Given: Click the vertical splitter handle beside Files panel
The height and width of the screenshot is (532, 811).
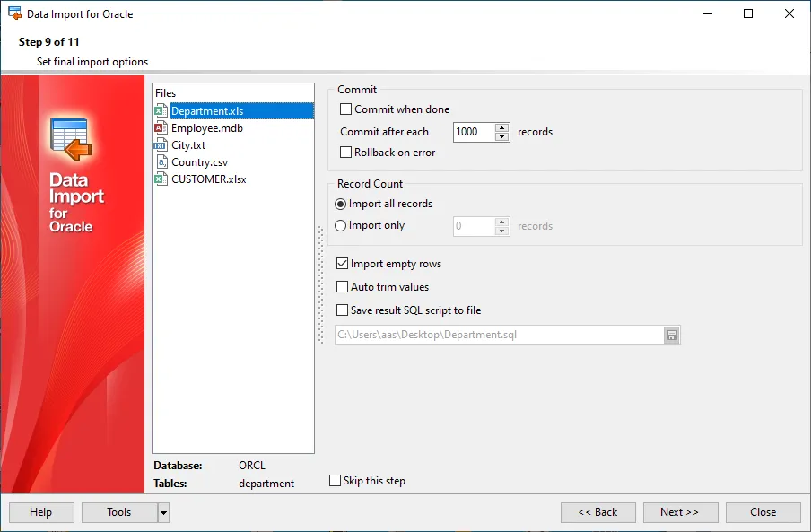Looking at the screenshot, I should tap(320, 285).
